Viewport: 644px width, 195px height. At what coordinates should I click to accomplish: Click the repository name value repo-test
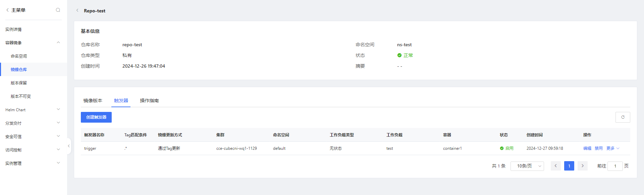[132, 45]
